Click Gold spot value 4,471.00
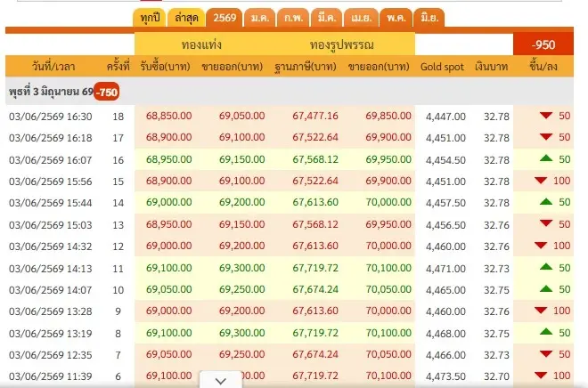Screen dimensions: 588x388 445,268
